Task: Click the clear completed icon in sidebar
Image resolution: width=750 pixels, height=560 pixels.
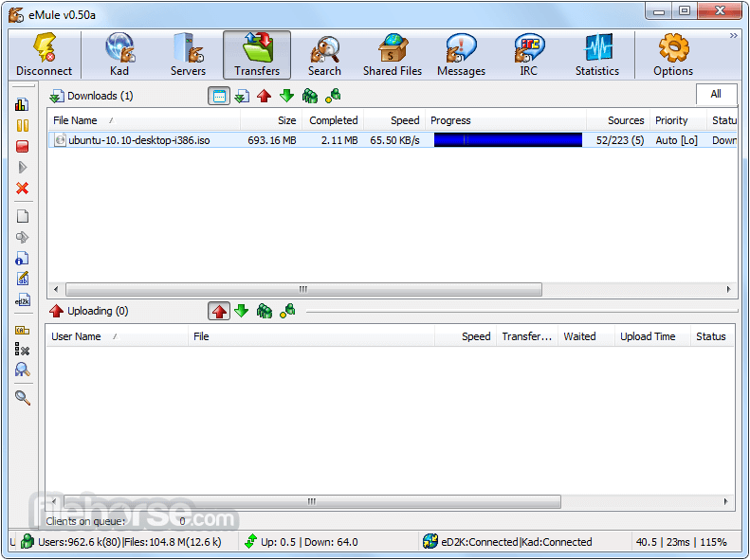Action: (22, 350)
